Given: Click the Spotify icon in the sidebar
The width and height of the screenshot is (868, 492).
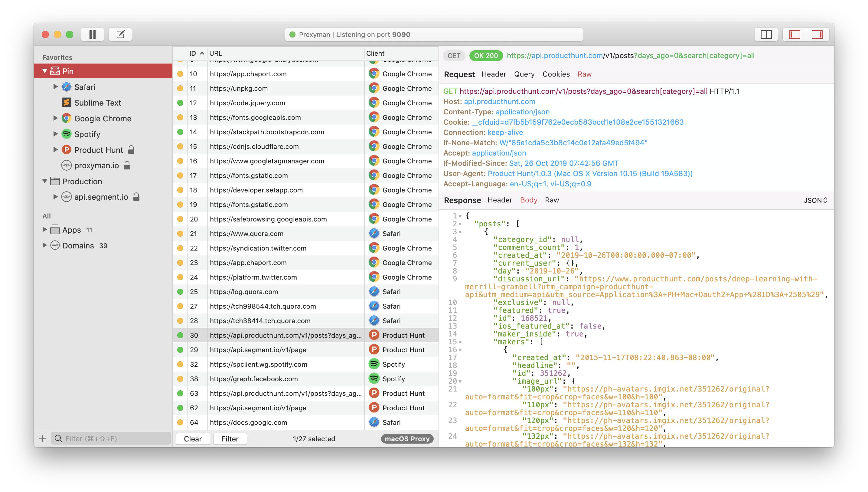Looking at the screenshot, I should [67, 134].
